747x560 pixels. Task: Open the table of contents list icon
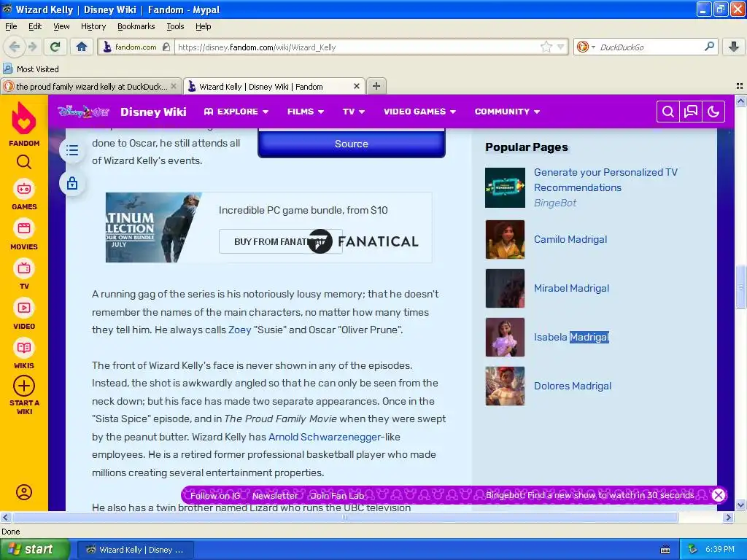click(x=72, y=150)
